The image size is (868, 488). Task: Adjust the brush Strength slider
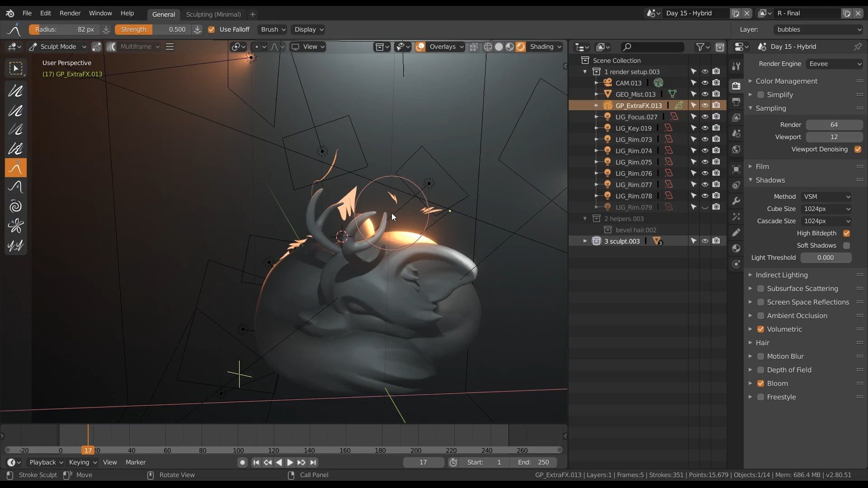(153, 29)
